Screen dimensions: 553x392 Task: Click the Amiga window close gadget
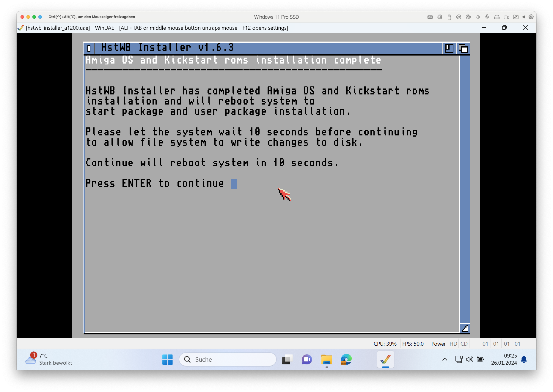coord(89,48)
